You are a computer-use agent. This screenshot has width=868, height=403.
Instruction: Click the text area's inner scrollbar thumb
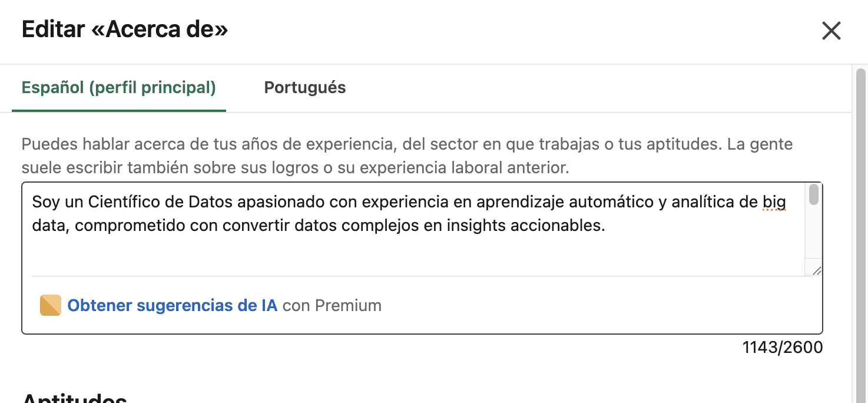point(814,195)
